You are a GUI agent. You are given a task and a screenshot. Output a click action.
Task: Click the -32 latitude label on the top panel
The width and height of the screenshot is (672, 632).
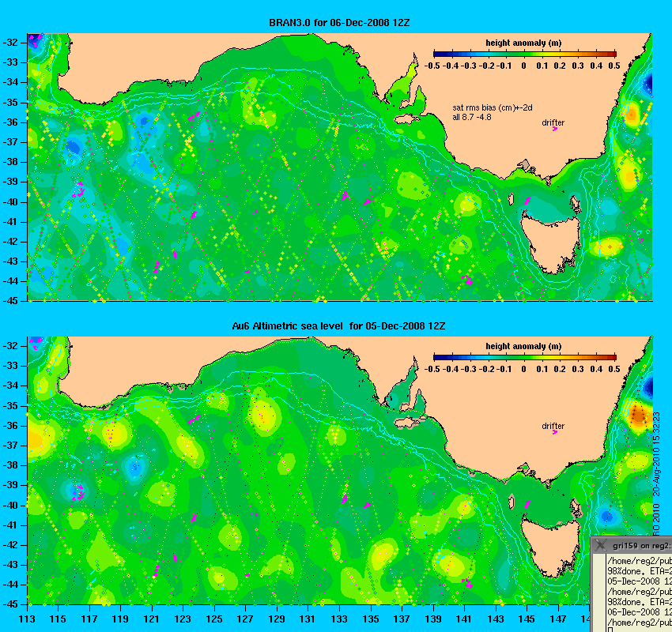click(10, 43)
